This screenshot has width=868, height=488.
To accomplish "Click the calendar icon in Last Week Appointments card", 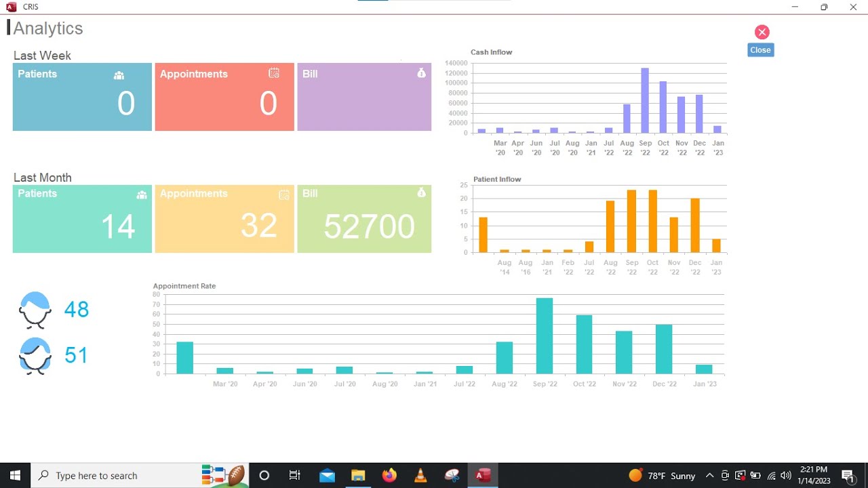I will coord(274,73).
